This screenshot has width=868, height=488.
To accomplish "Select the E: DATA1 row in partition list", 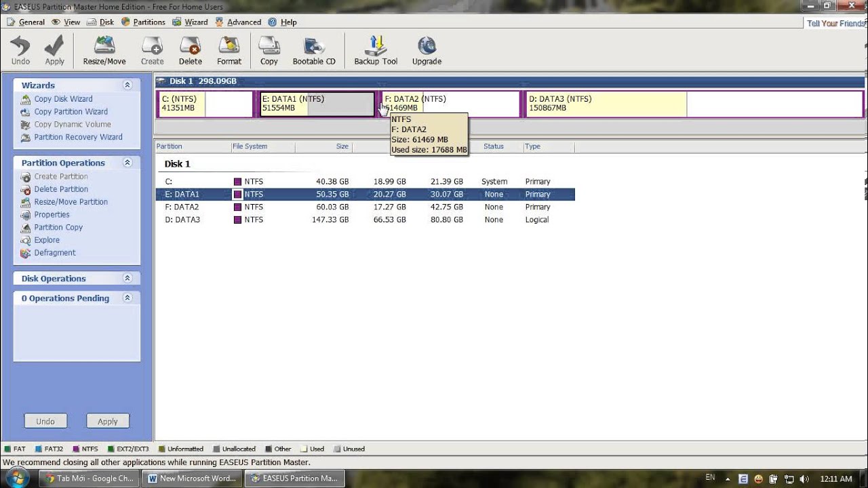I will (x=366, y=195).
